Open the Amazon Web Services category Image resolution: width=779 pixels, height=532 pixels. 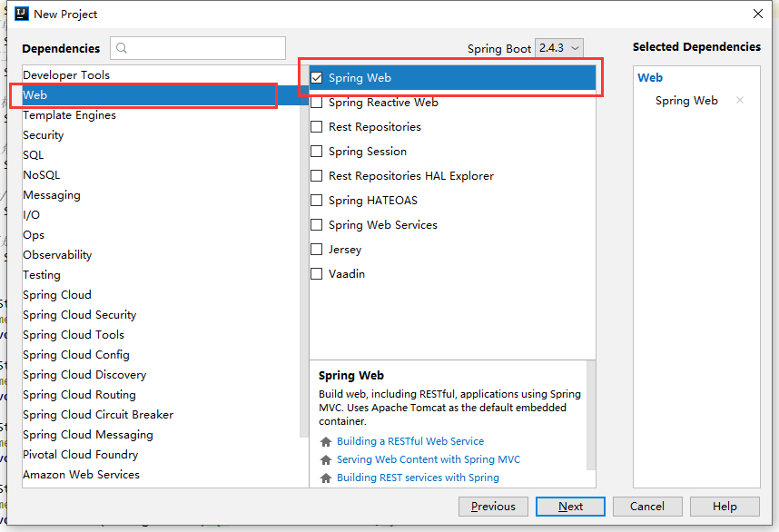161,475
